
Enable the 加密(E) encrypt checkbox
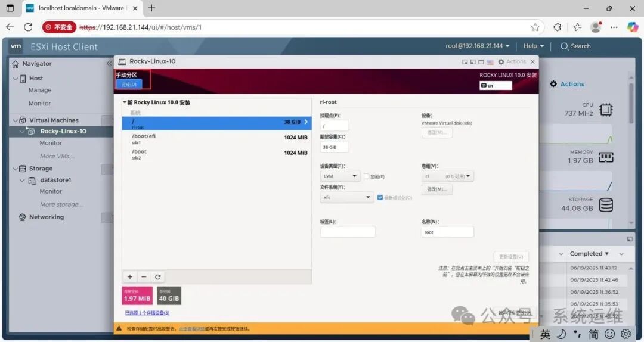click(366, 176)
